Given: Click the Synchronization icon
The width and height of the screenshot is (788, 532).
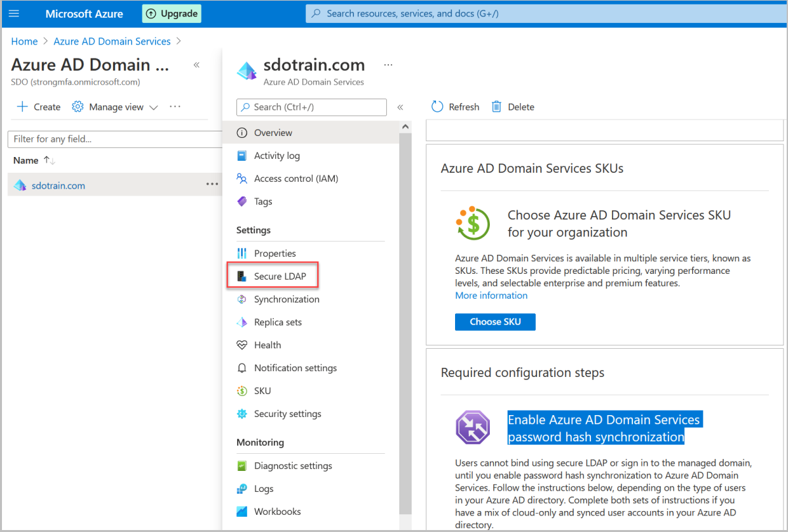Looking at the screenshot, I should pyautogui.click(x=242, y=299).
